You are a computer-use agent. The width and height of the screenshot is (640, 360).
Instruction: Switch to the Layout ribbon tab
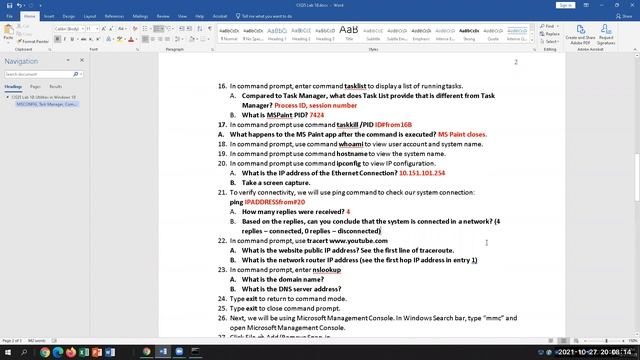[90, 16]
